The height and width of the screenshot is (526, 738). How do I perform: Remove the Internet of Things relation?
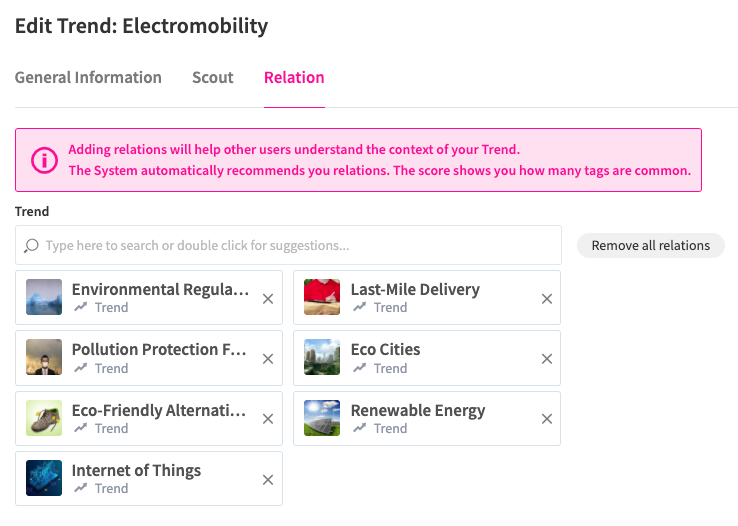point(267,480)
